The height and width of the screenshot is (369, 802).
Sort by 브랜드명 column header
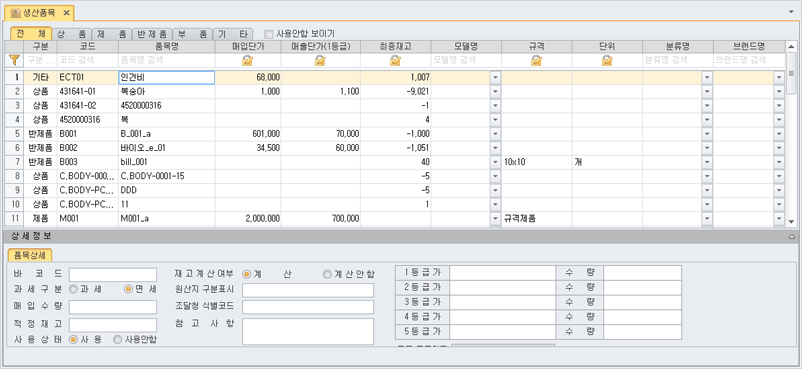tap(749, 47)
